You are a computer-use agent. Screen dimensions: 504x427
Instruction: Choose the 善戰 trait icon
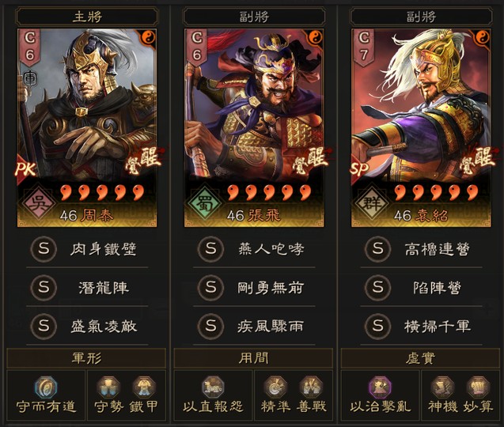click(311, 387)
